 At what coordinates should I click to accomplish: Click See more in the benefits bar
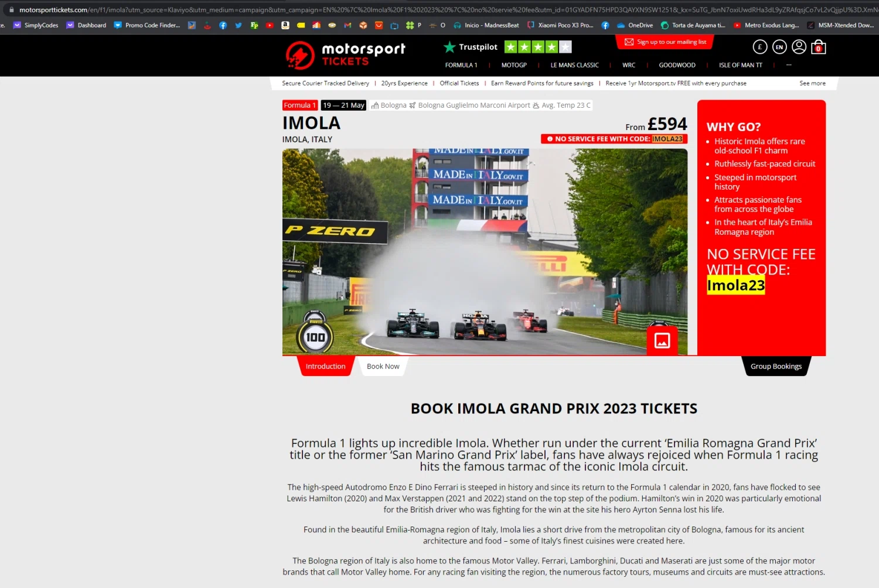(812, 83)
